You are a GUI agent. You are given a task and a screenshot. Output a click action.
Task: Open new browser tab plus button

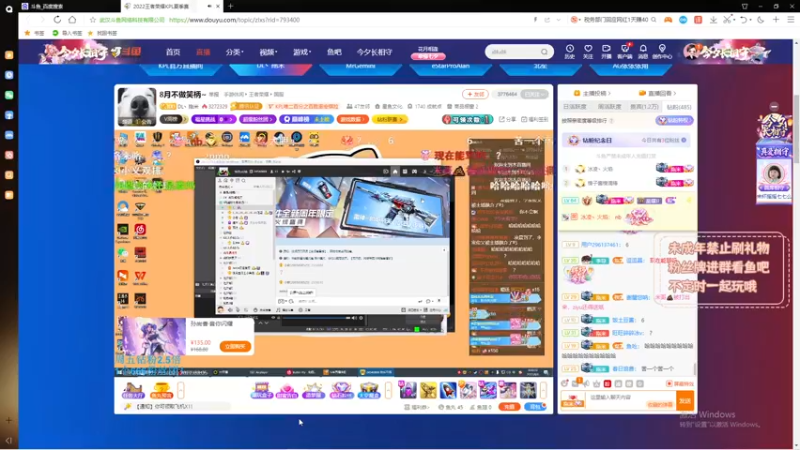pyautogui.click(x=231, y=6)
